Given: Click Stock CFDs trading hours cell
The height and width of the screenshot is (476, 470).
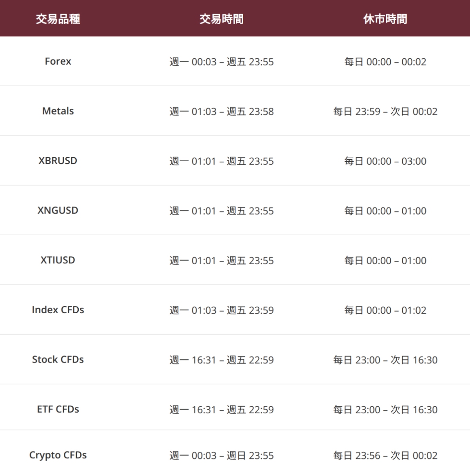Looking at the screenshot, I should pos(221,360).
